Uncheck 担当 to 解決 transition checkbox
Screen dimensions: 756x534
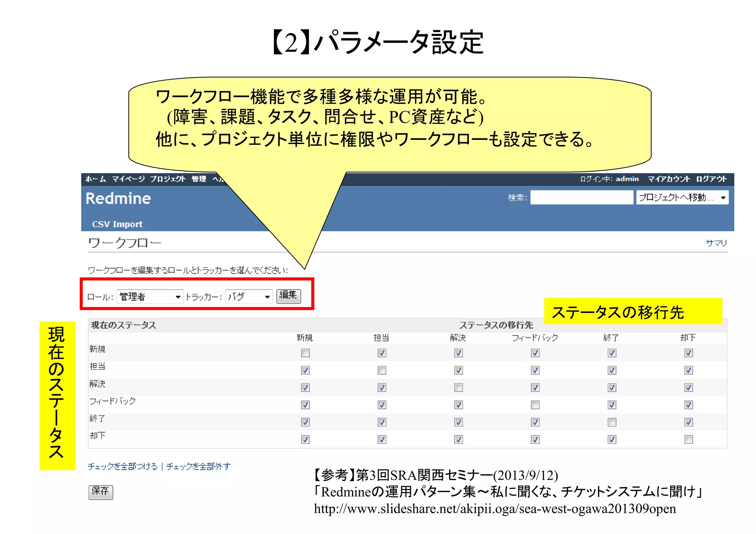point(458,370)
